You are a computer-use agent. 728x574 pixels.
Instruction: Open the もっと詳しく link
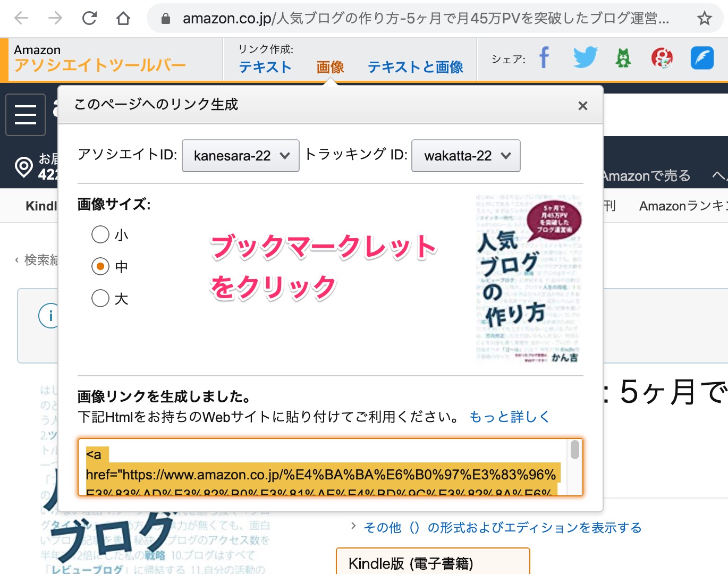pos(509,417)
